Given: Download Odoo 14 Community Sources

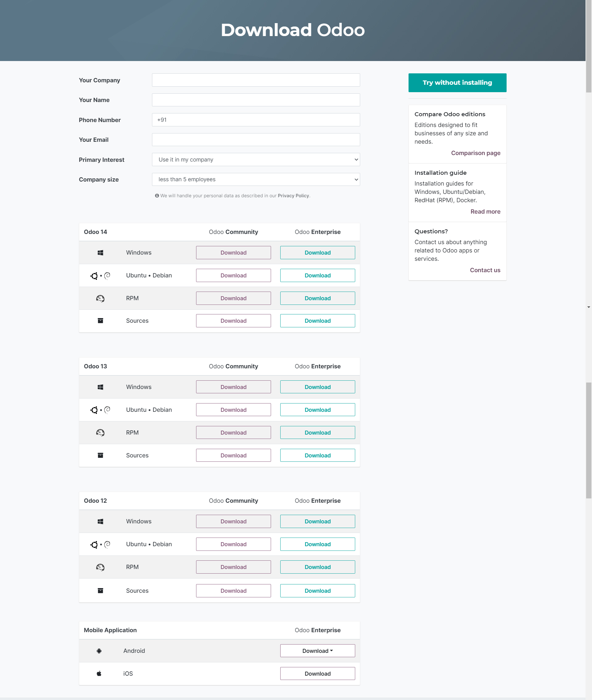Looking at the screenshot, I should 233,321.
